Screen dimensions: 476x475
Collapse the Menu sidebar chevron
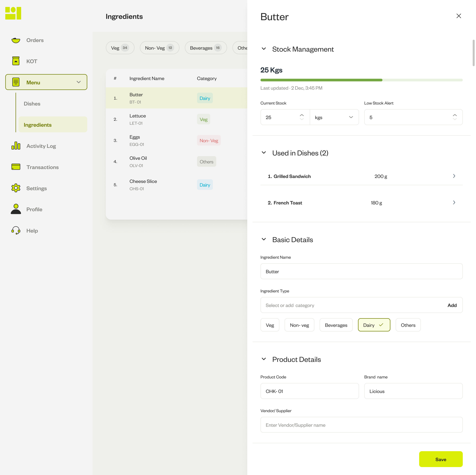click(x=79, y=82)
